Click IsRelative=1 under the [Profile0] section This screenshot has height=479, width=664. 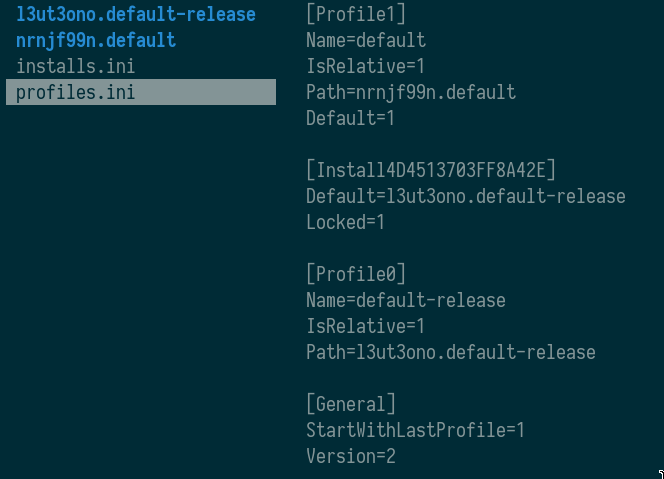coord(366,326)
